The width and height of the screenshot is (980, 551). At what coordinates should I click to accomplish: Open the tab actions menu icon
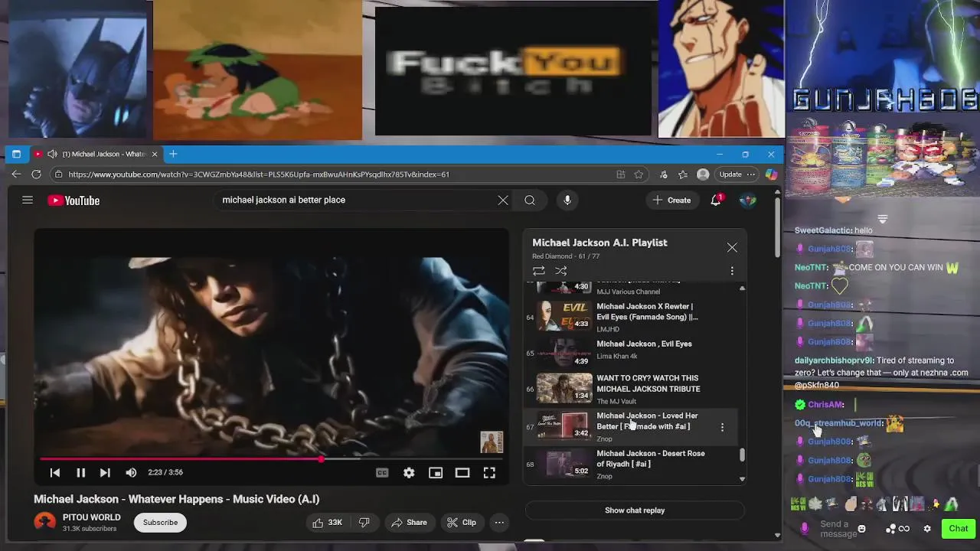tap(16, 154)
